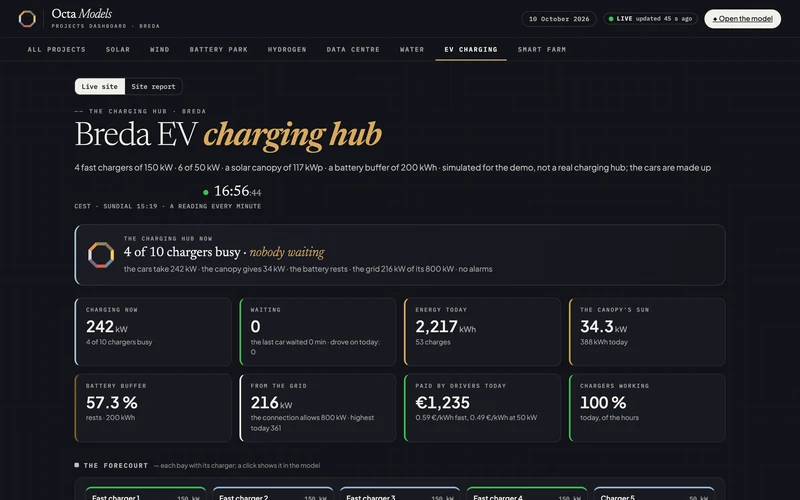Click the today, of the hours text
This screenshot has width=800, height=500.
pos(609,417)
